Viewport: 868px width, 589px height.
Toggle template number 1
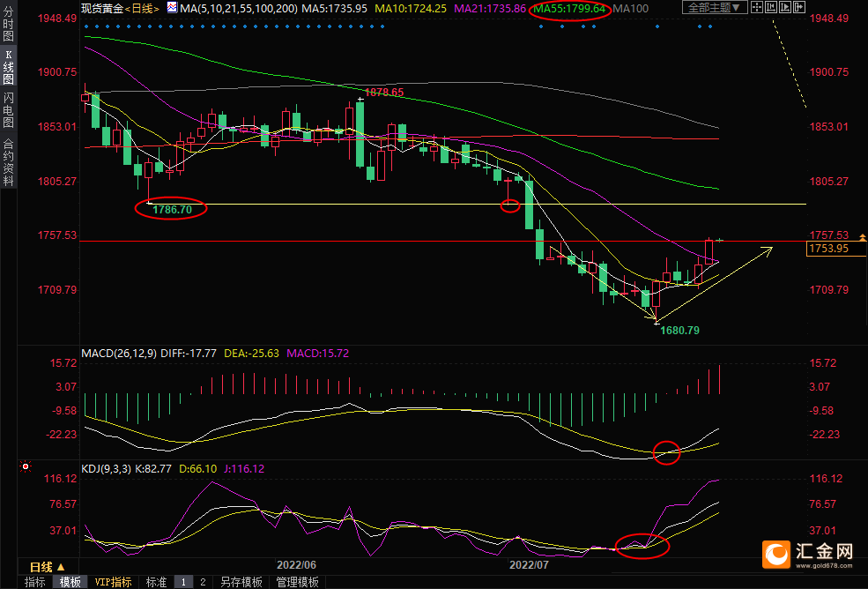click(184, 582)
